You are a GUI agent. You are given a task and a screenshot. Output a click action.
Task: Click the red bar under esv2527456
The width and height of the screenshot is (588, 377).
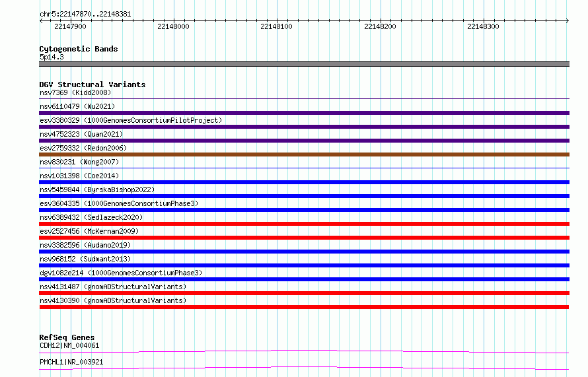(304, 238)
